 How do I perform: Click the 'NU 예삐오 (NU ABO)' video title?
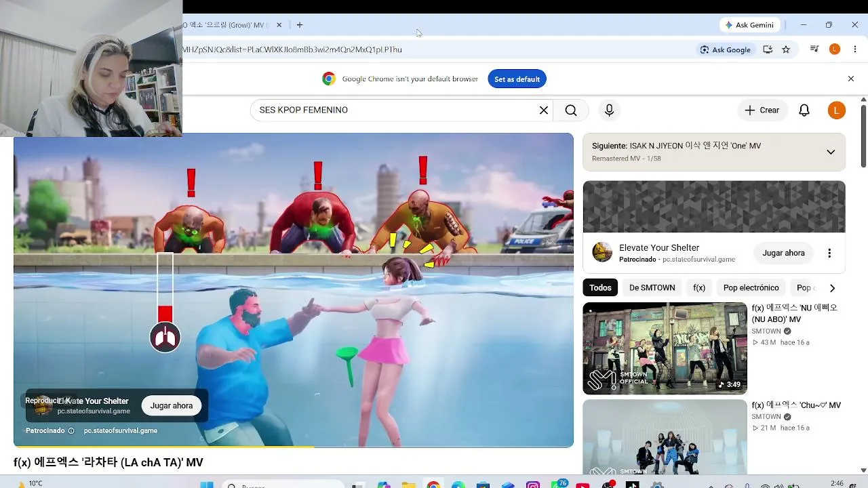coord(795,313)
